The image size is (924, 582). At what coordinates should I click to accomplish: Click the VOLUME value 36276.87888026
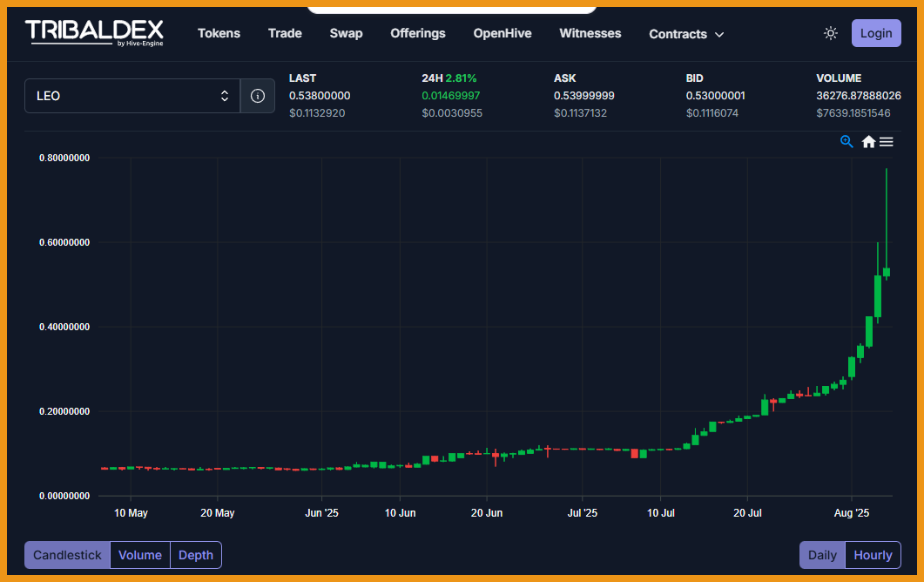(x=859, y=96)
